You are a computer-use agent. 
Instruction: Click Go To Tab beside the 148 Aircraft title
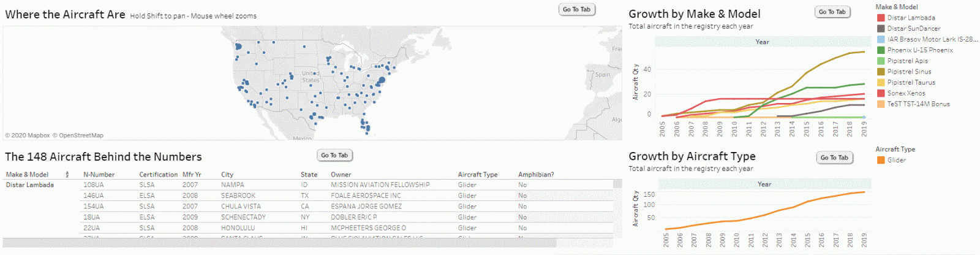(334, 155)
